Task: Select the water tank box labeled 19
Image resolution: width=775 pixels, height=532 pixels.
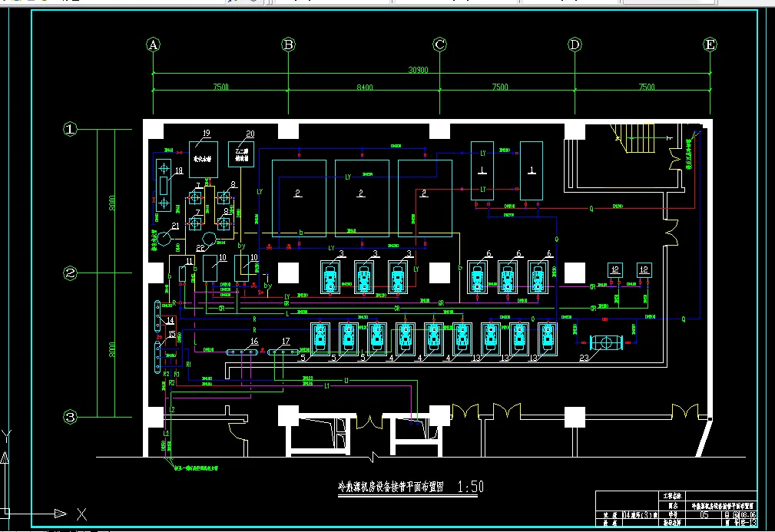Action: [204, 160]
